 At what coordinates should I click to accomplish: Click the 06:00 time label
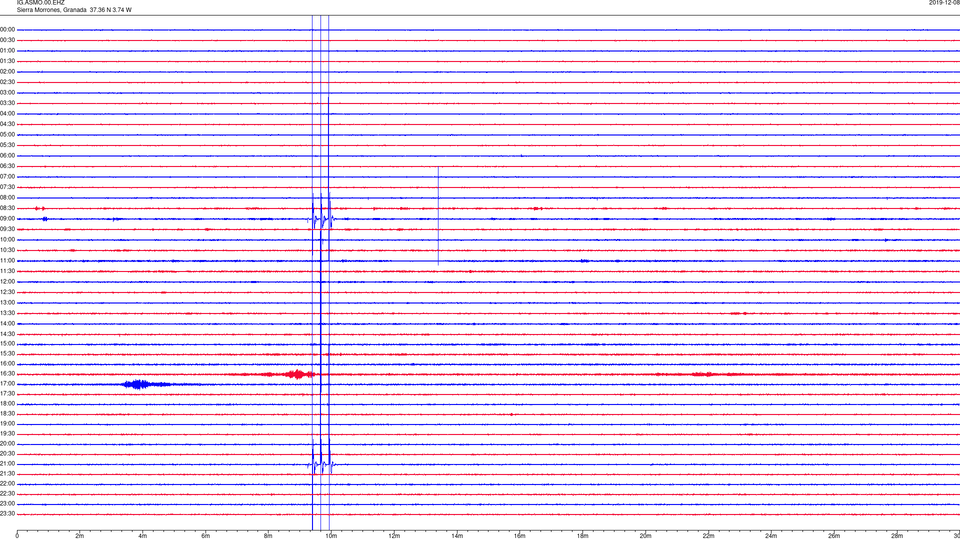tap(7, 156)
